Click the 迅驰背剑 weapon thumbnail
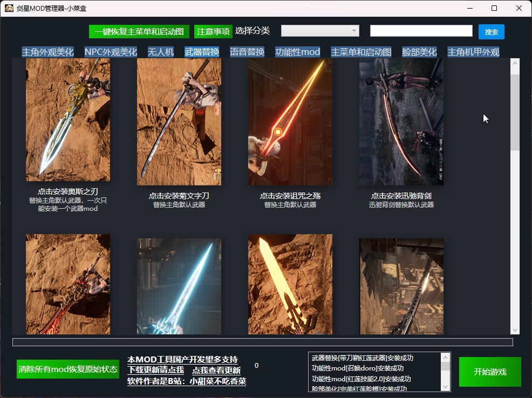The width and height of the screenshot is (532, 398). [401, 122]
